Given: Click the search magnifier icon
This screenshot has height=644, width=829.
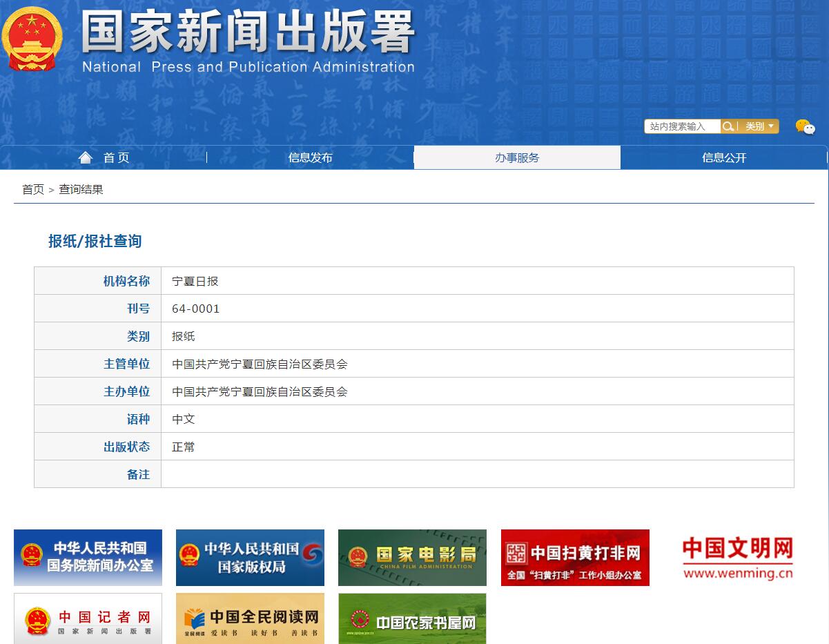Looking at the screenshot, I should tap(728, 126).
